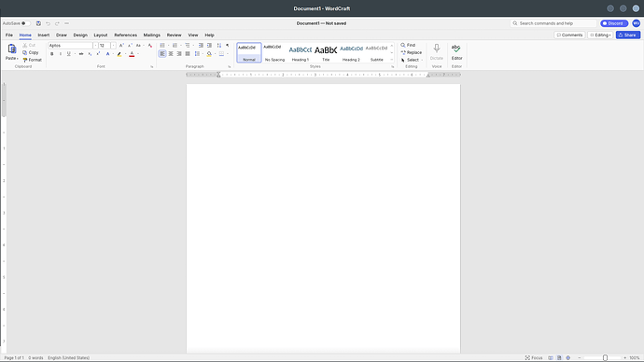Toggle Bold formatting
Image resolution: width=644 pixels, height=362 pixels.
click(51, 54)
